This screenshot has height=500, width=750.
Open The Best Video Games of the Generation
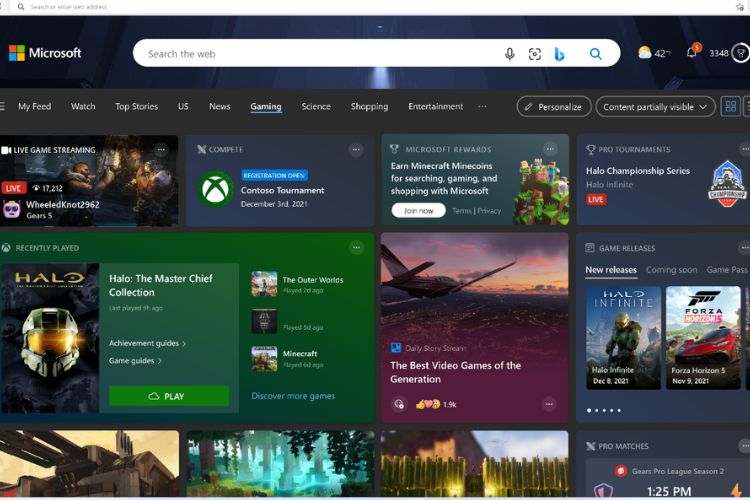(x=455, y=372)
